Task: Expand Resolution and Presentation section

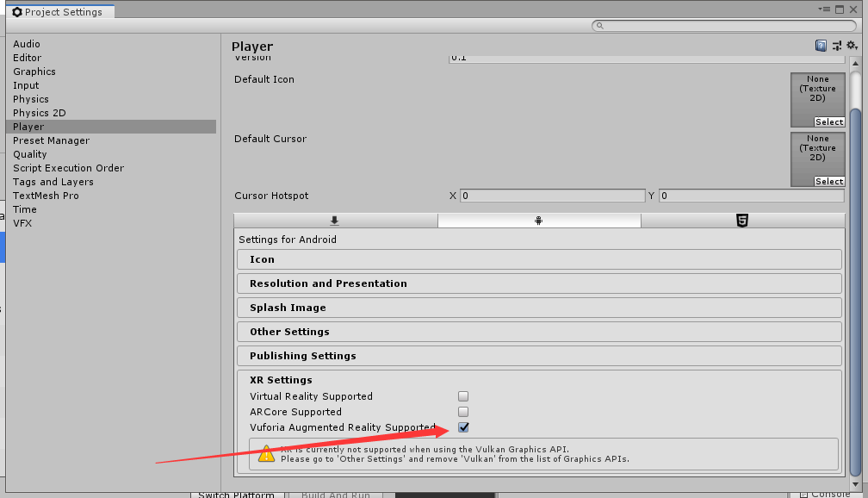Action: pos(539,283)
